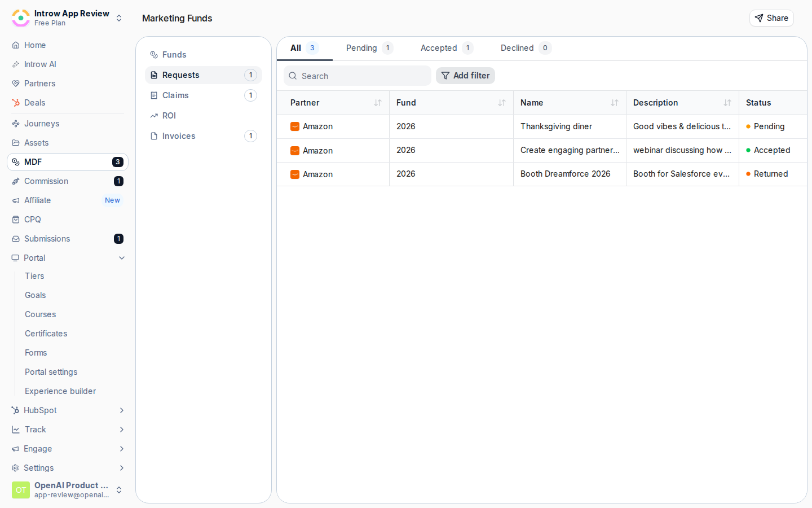812x508 pixels.
Task: Open the workspace switcher chevrons
Action: coord(119,18)
